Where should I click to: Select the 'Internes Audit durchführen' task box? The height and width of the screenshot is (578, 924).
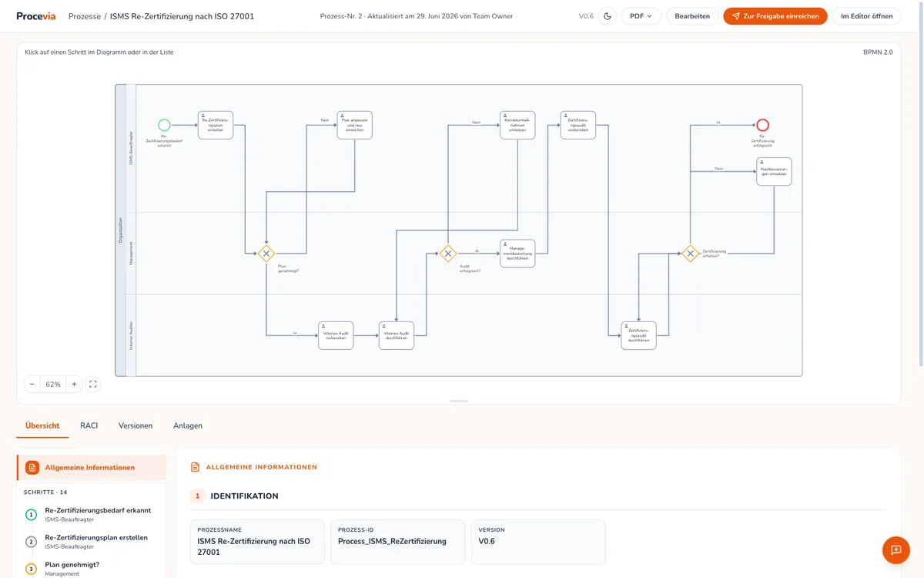[397, 335]
